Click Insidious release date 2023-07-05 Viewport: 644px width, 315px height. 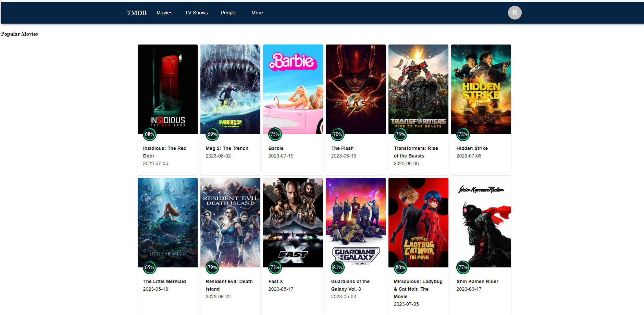point(156,163)
